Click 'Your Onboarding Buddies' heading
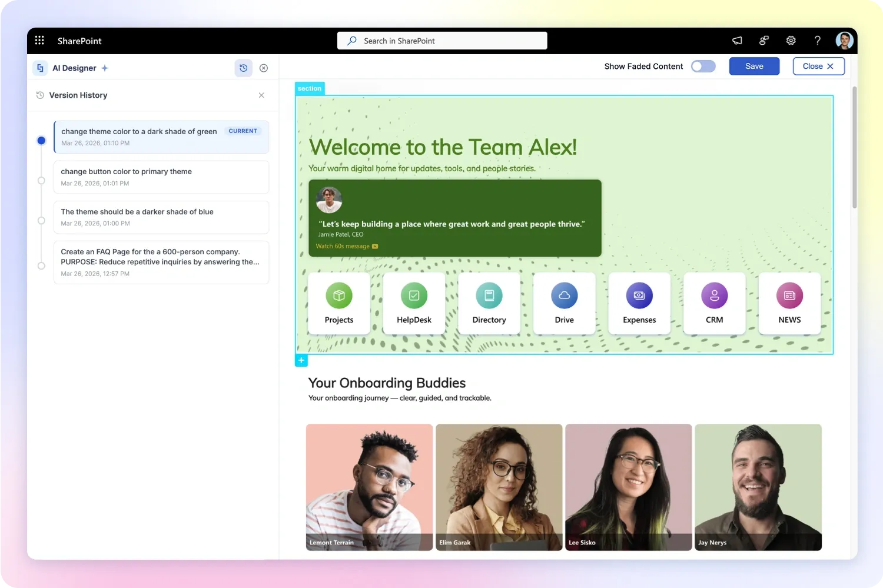 click(387, 383)
